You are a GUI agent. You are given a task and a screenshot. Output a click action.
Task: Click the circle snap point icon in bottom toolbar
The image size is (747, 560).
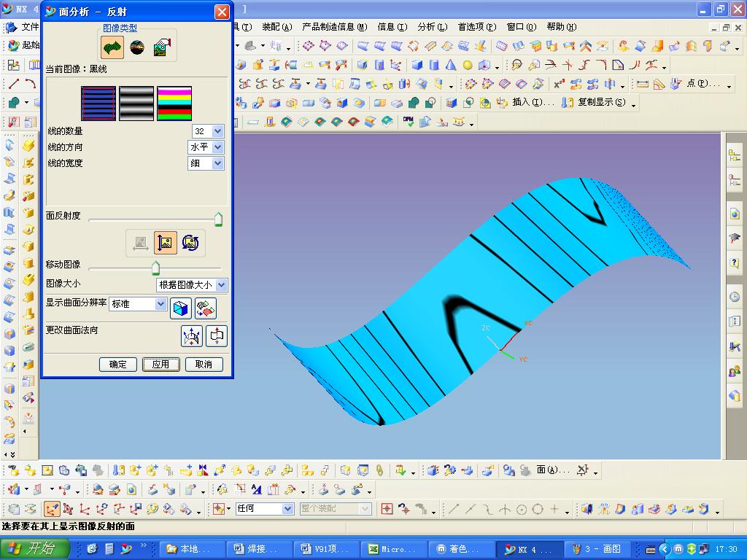[521, 510]
